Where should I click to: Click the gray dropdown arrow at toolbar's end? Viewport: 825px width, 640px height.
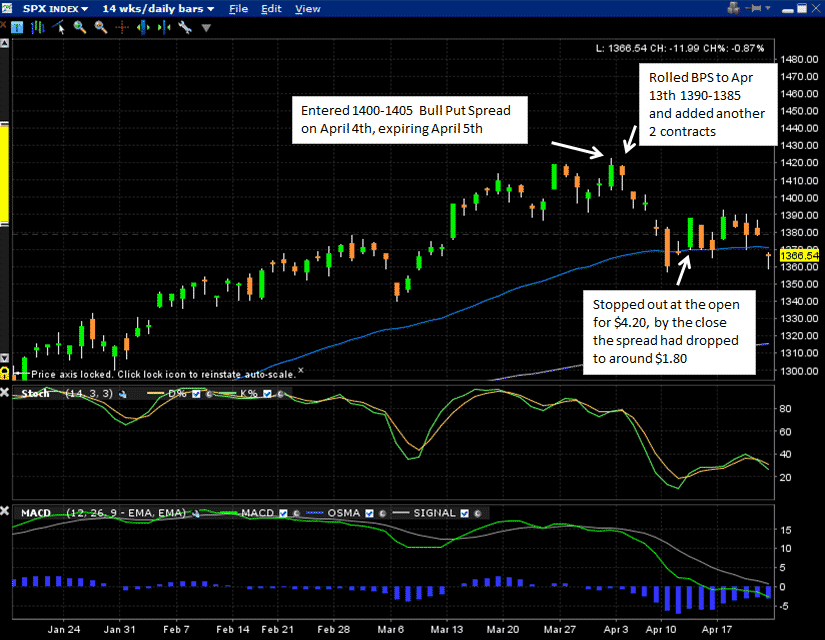pyautogui.click(x=205, y=27)
